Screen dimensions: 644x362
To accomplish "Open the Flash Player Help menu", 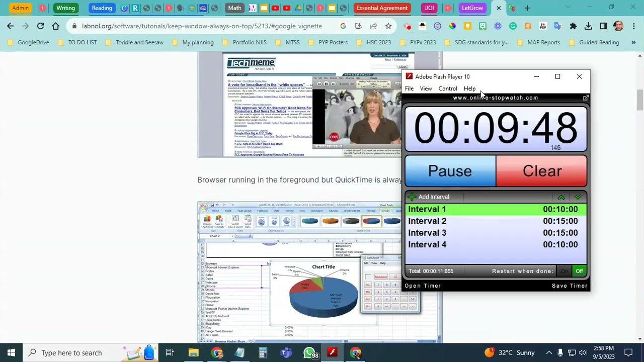I will point(469,88).
